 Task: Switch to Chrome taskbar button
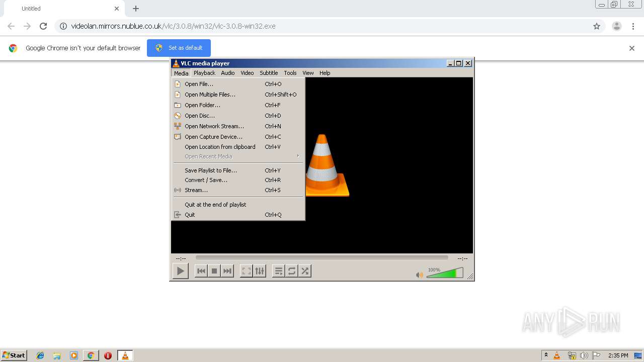tap(91, 355)
